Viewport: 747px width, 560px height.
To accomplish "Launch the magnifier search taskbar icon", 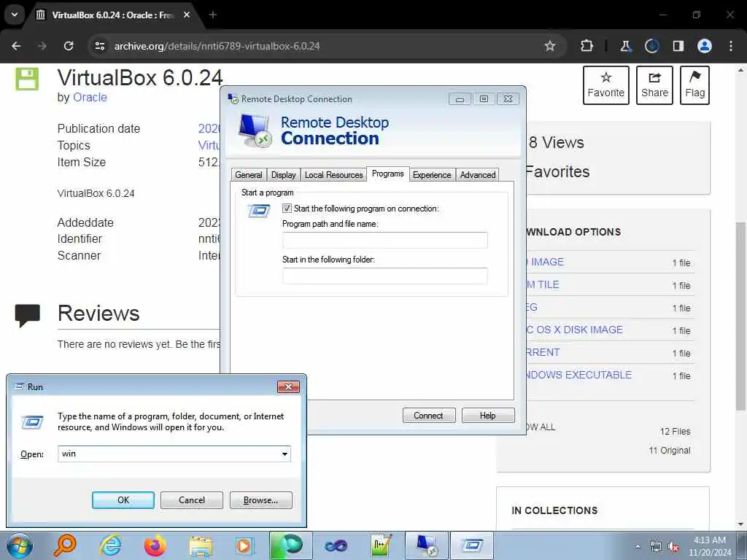I will point(64,545).
